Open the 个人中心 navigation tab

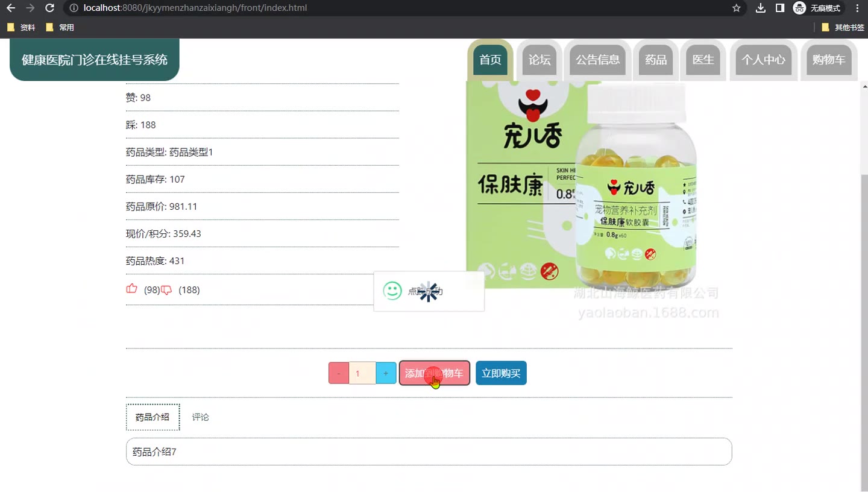click(x=763, y=60)
